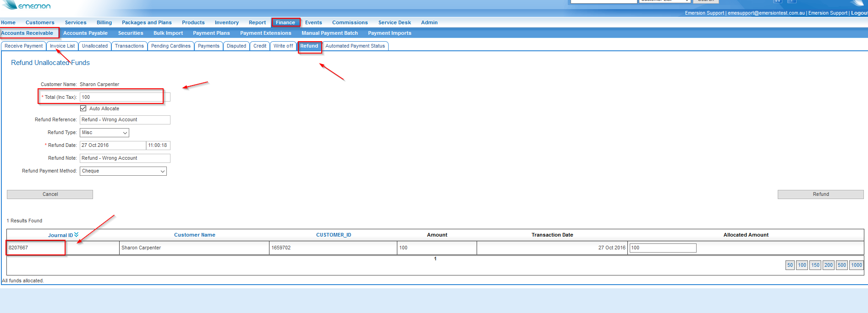The height and width of the screenshot is (313, 868).
Task: Click the 'All funds allocated.' status text
Action: [x=23, y=281]
